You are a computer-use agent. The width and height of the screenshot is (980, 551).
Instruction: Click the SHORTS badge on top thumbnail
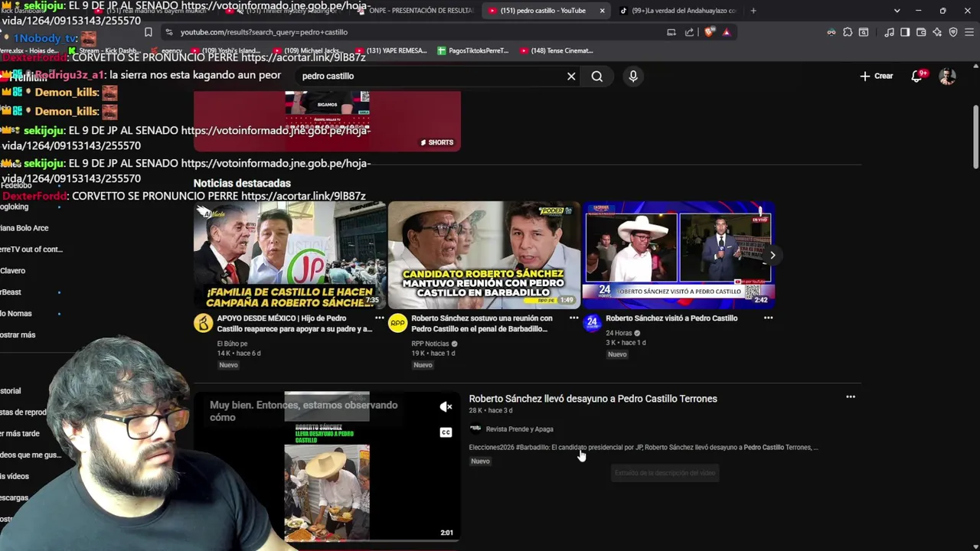point(436,142)
